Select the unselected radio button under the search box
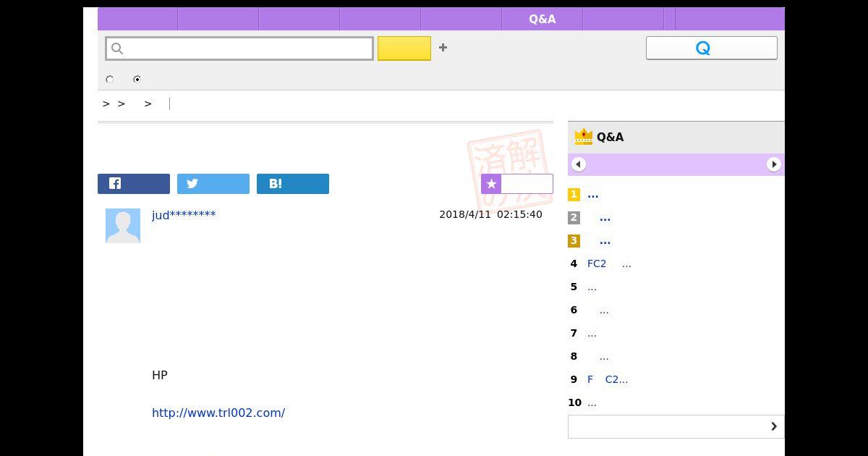Screen dimensions: 868x456 [x=110, y=80]
